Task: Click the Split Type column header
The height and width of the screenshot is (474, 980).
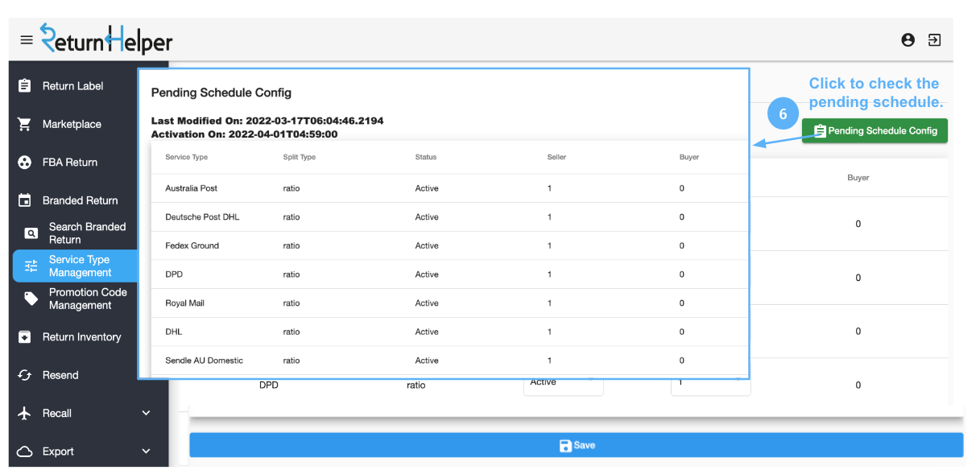Action: (x=300, y=157)
